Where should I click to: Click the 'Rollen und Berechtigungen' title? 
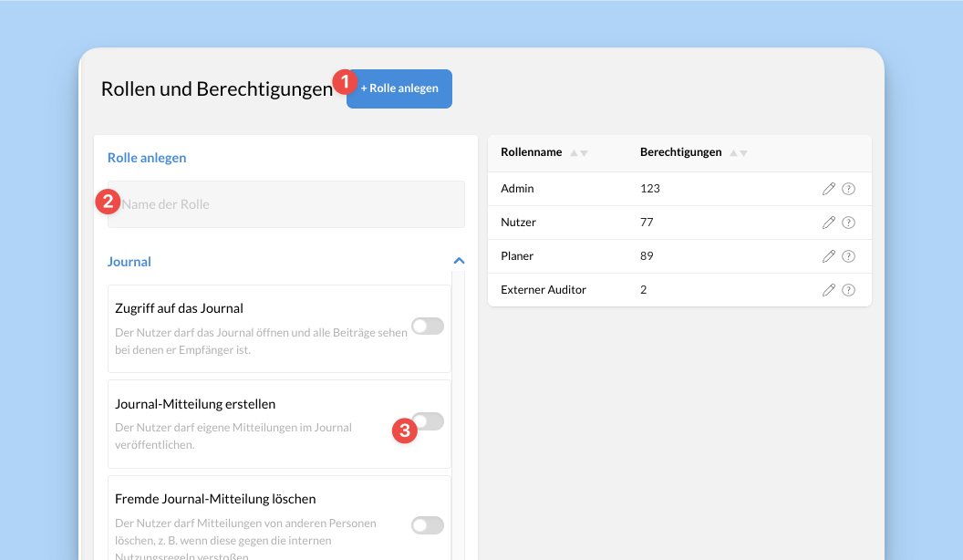217,89
